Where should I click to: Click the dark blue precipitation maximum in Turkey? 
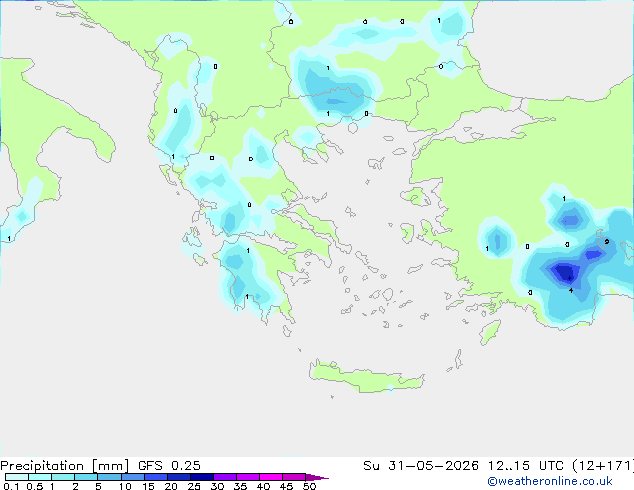click(x=564, y=272)
